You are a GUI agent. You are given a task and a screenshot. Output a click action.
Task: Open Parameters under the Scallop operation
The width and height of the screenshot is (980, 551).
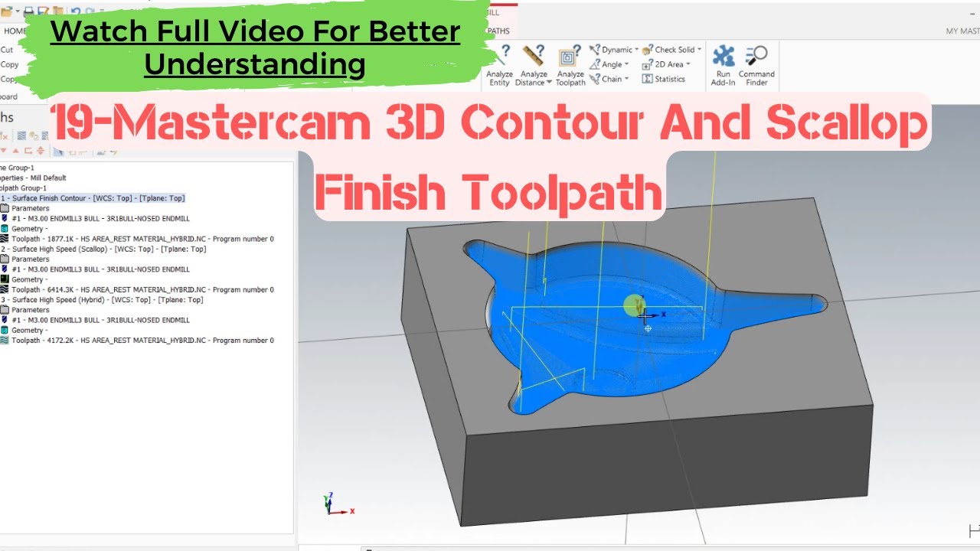pos(31,259)
